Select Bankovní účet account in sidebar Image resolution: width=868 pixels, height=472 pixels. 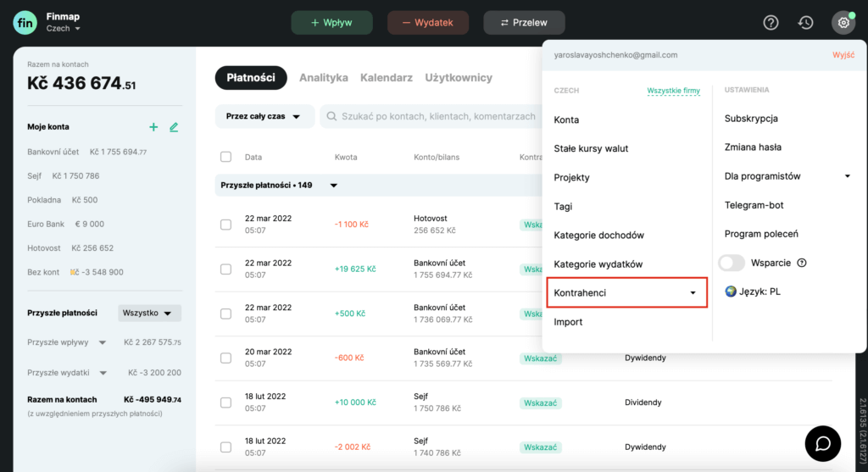tap(87, 152)
